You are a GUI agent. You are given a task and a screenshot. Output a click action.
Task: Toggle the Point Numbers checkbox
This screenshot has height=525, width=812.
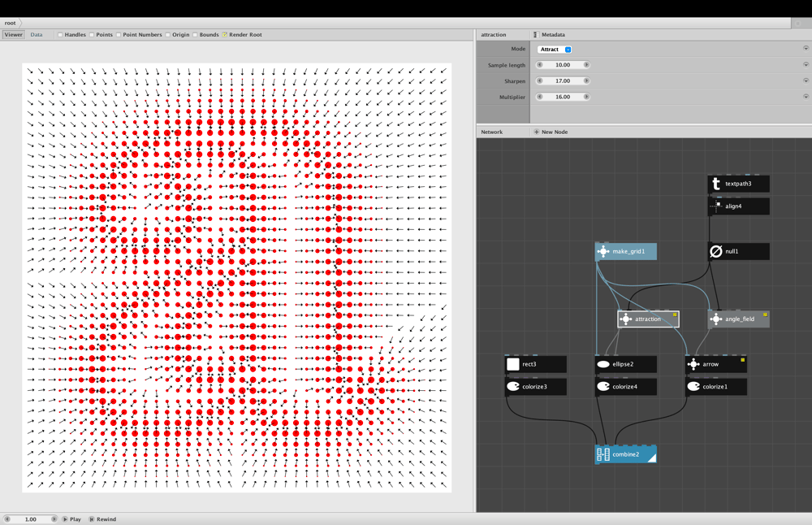pos(119,35)
